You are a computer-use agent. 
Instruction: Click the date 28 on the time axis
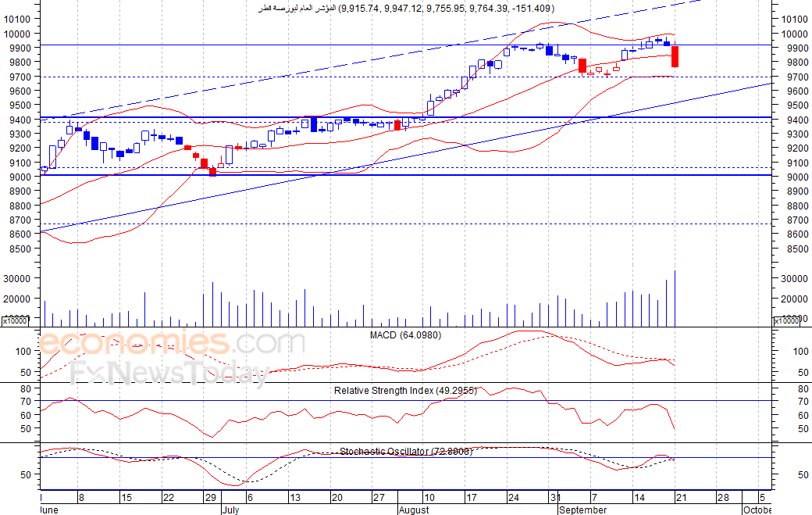pos(723,497)
